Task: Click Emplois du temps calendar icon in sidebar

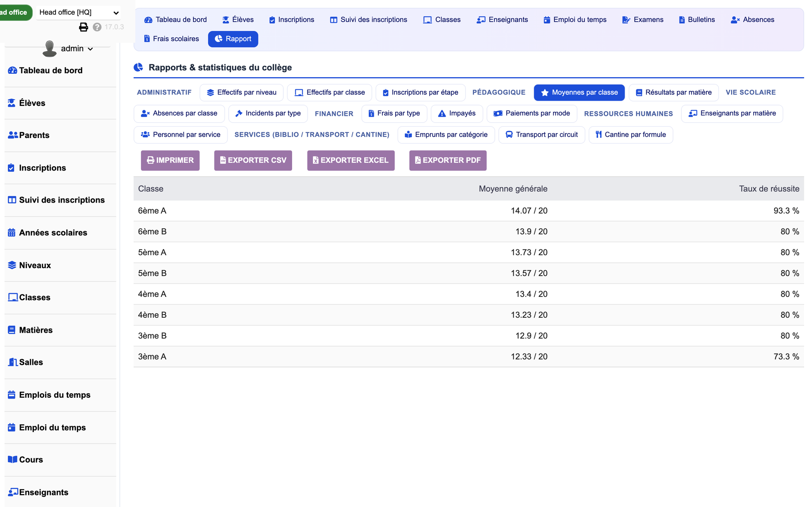Action: pyautogui.click(x=12, y=395)
